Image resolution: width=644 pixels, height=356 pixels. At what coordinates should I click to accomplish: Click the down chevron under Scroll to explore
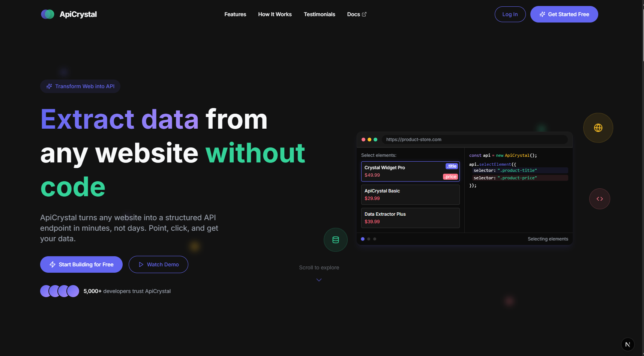(x=319, y=280)
